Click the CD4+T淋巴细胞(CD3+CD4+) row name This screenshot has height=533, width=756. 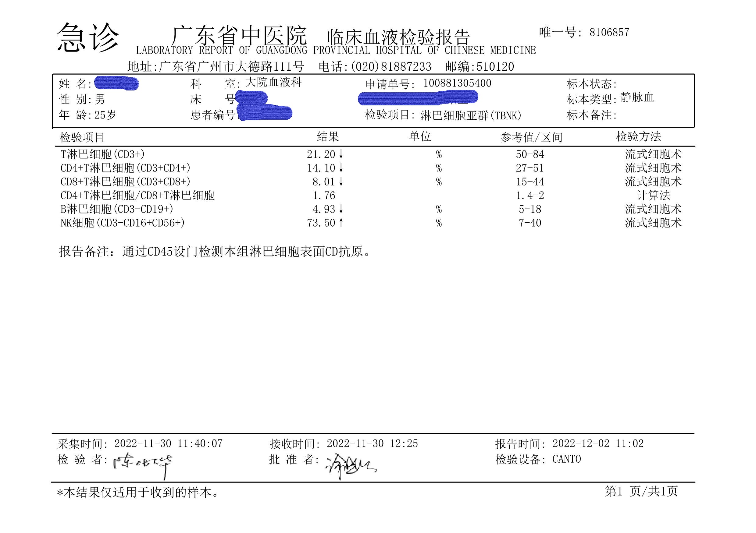point(126,168)
